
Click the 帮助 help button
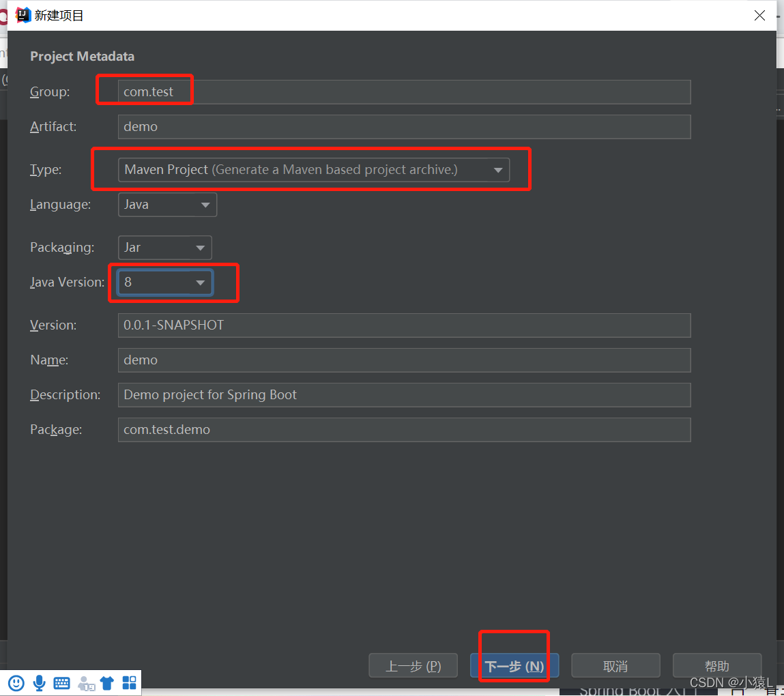pyautogui.click(x=717, y=665)
